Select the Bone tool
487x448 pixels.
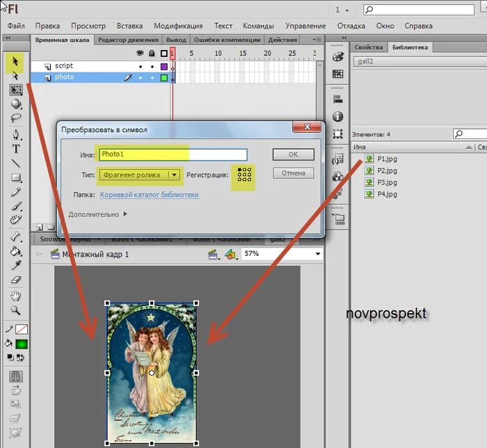pyautogui.click(x=15, y=237)
